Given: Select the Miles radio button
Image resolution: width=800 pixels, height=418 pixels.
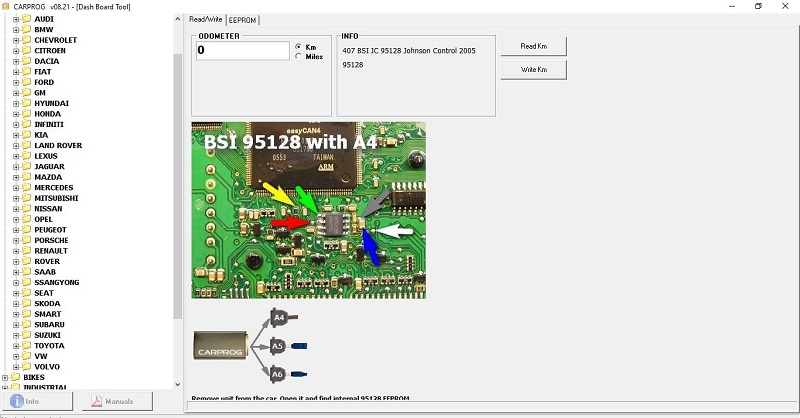Looking at the screenshot, I should [298, 56].
